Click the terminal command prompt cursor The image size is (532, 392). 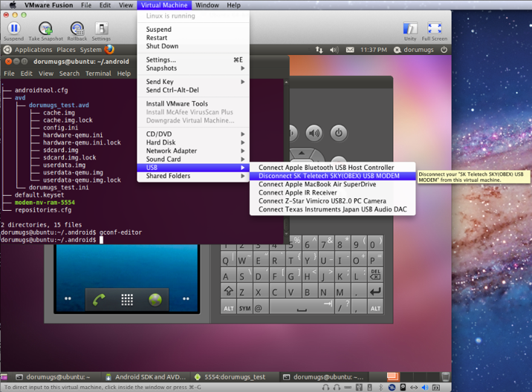(x=101, y=240)
